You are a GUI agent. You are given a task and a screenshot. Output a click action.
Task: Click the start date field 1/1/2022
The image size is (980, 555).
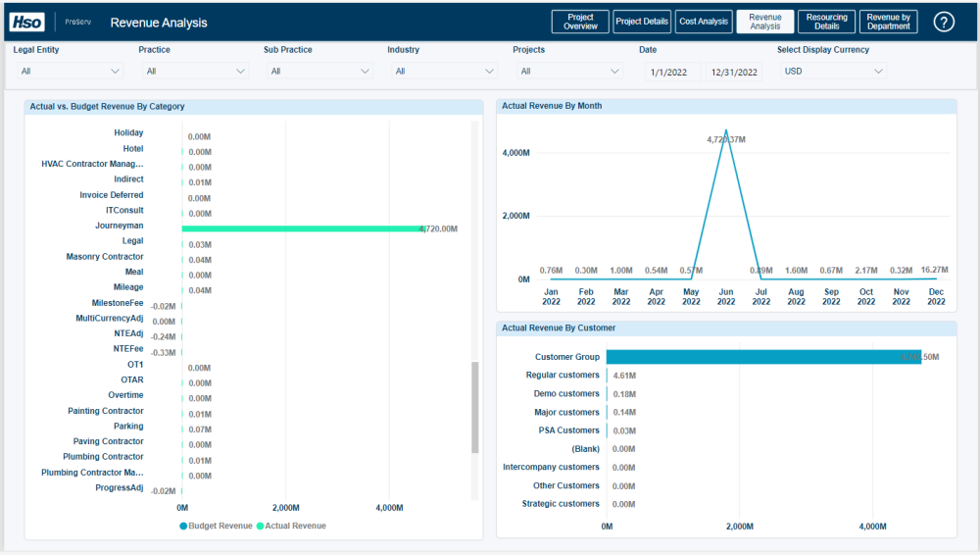coord(672,72)
